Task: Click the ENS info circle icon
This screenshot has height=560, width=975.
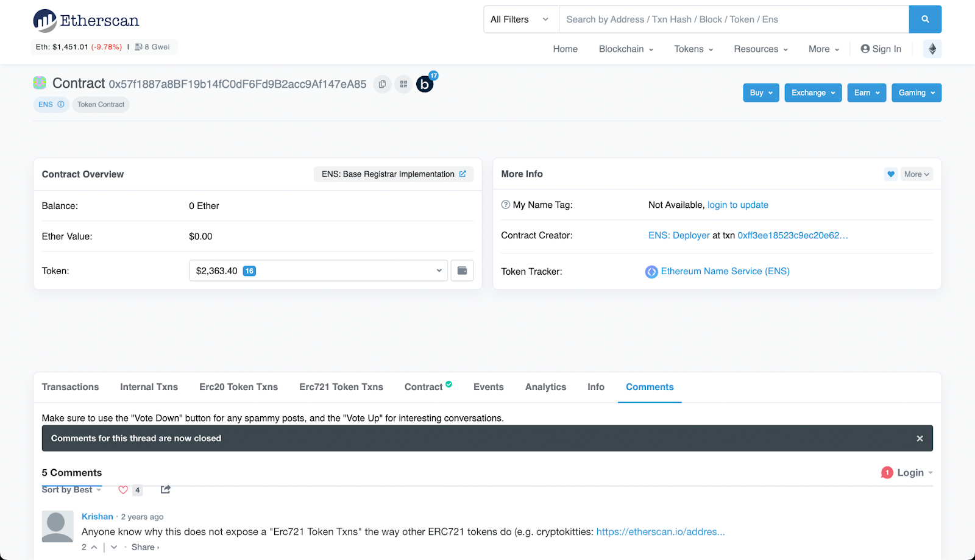Action: pos(61,104)
